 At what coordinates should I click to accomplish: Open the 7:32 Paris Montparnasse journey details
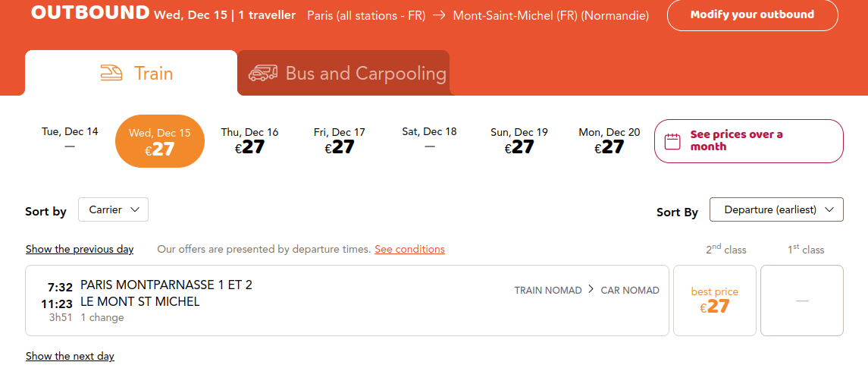point(347,301)
